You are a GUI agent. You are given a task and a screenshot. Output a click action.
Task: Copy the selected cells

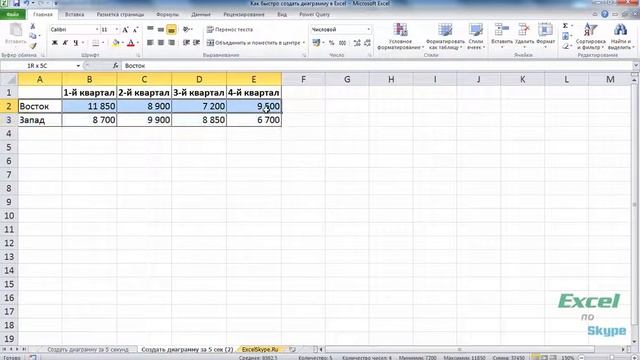pyautogui.click(x=33, y=36)
